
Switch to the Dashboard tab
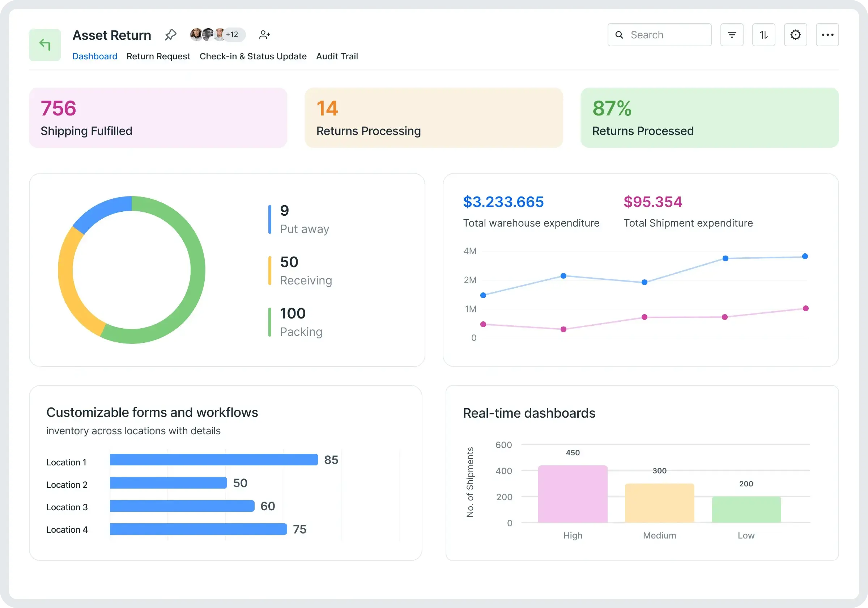(x=94, y=56)
